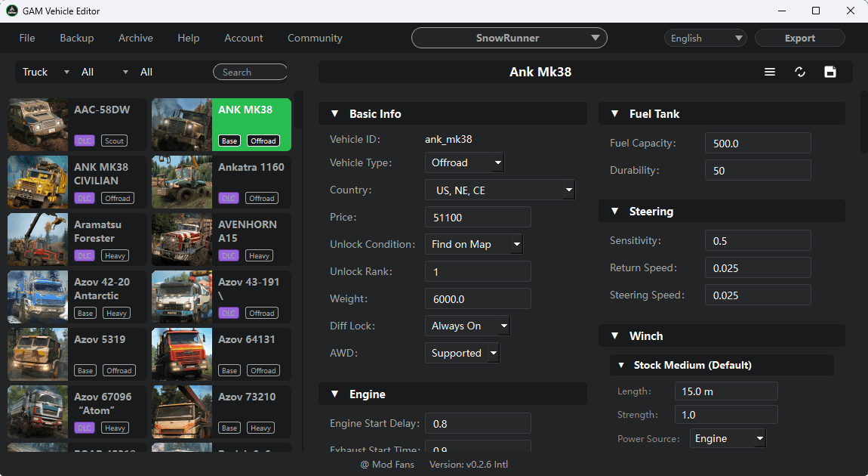The height and width of the screenshot is (476, 868).
Task: Open the first All filter dropdown
Action: tap(104, 72)
